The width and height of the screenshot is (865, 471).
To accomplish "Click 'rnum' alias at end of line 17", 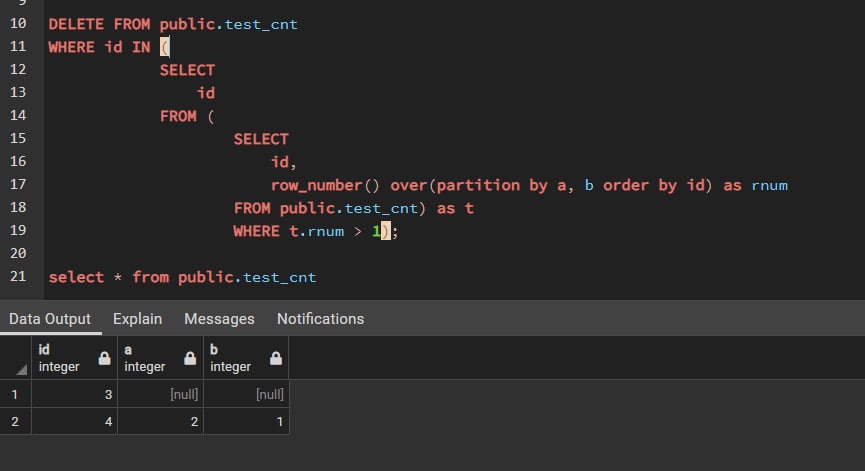I will tap(770, 185).
